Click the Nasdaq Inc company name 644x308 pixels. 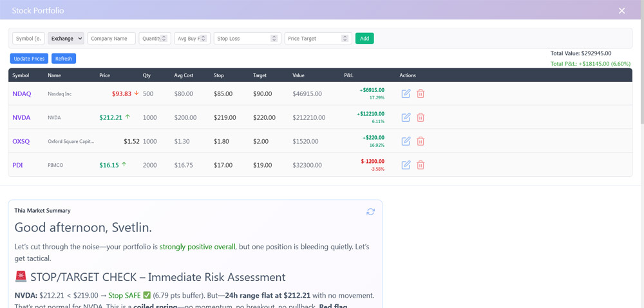click(59, 93)
